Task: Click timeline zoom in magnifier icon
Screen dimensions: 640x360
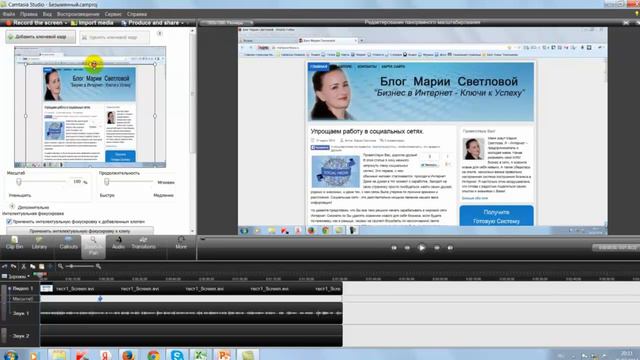Action: tap(98, 267)
